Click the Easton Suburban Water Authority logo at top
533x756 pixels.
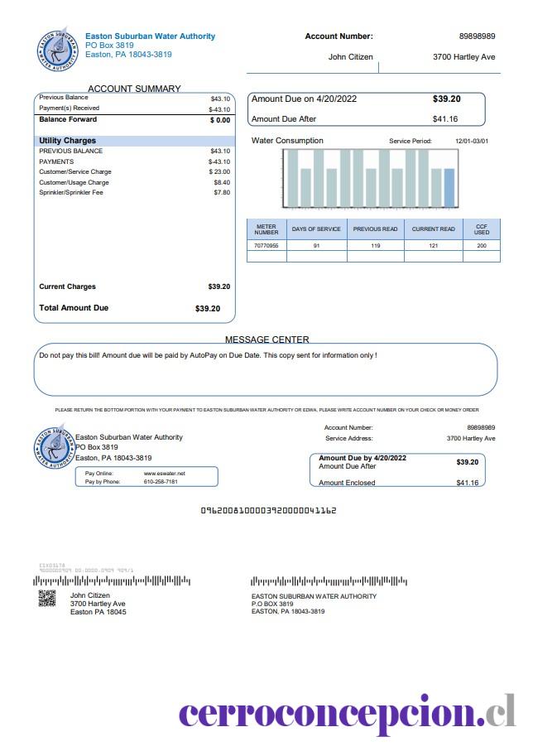tap(57, 49)
